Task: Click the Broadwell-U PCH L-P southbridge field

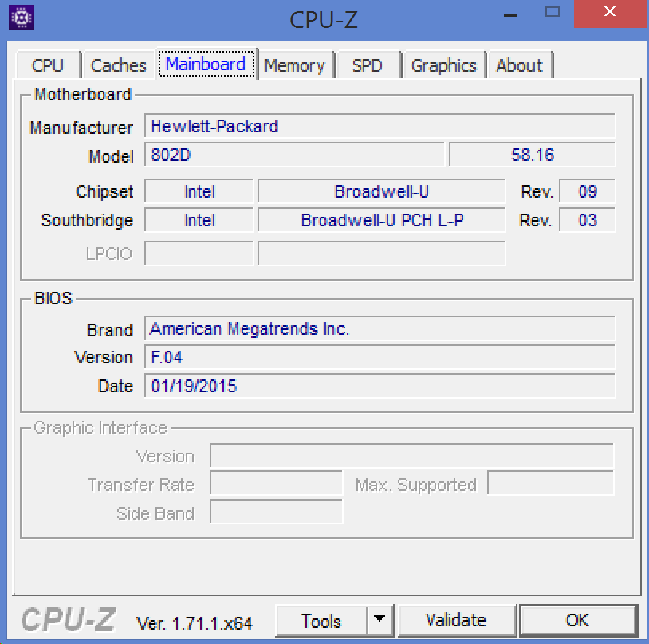Action: pyautogui.click(x=381, y=220)
